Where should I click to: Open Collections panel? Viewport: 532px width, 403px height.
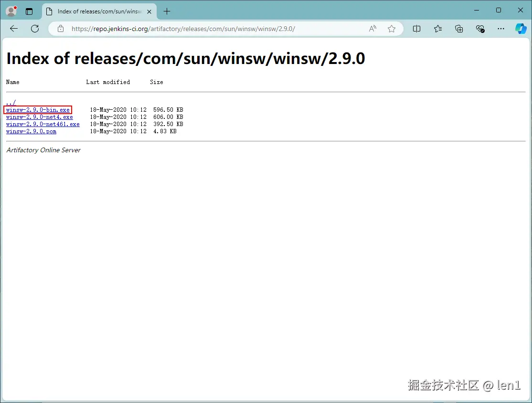pyautogui.click(x=459, y=29)
